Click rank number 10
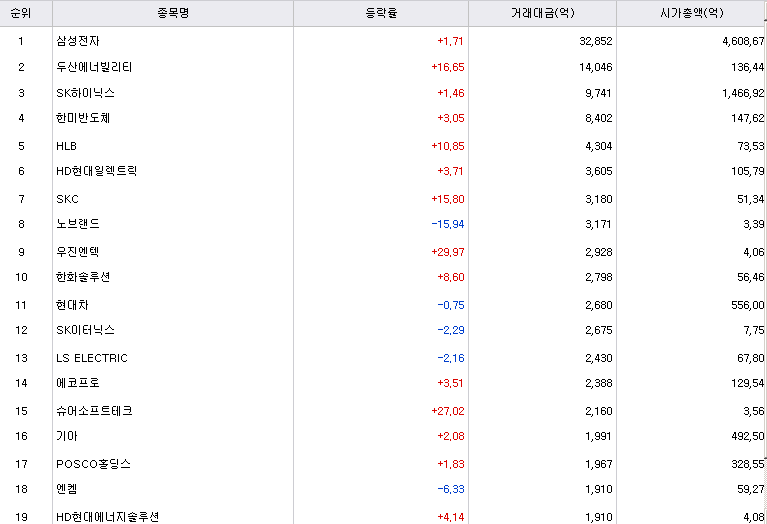 click(21, 277)
